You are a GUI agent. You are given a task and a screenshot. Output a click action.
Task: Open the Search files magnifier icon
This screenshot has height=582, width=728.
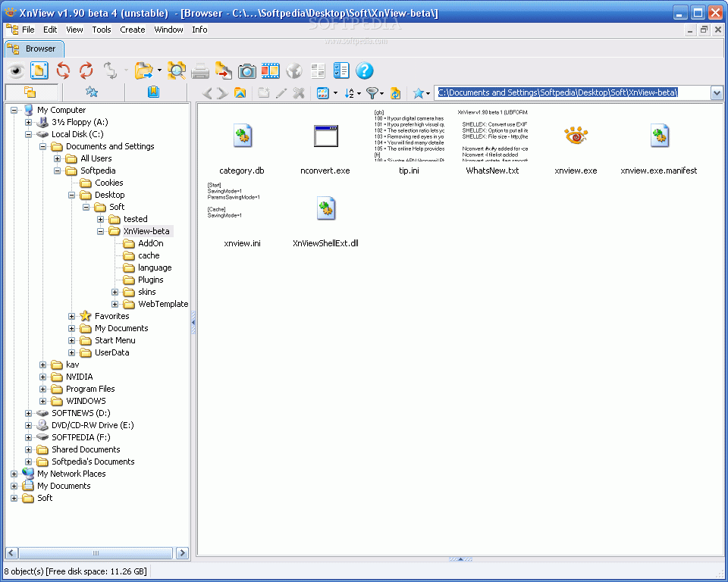[177, 71]
